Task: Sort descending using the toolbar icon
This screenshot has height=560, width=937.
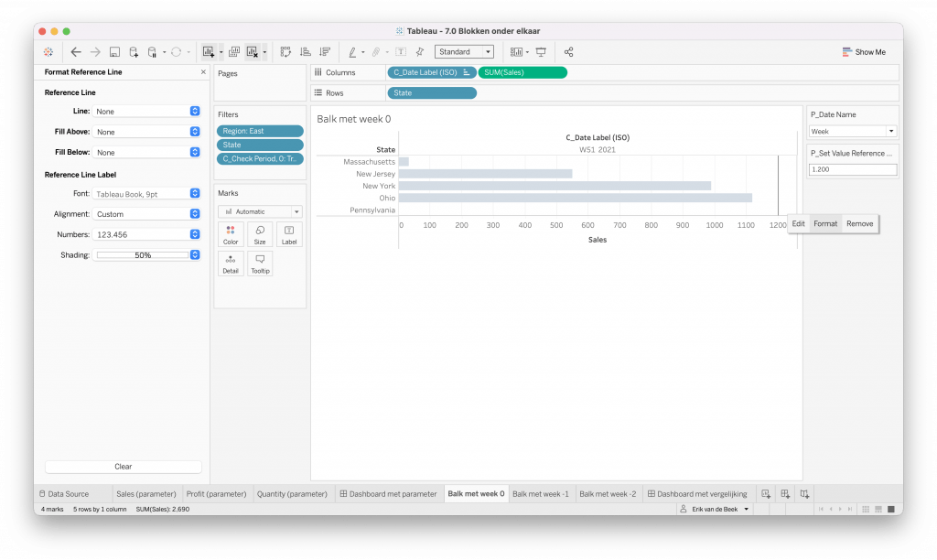Action: point(324,52)
